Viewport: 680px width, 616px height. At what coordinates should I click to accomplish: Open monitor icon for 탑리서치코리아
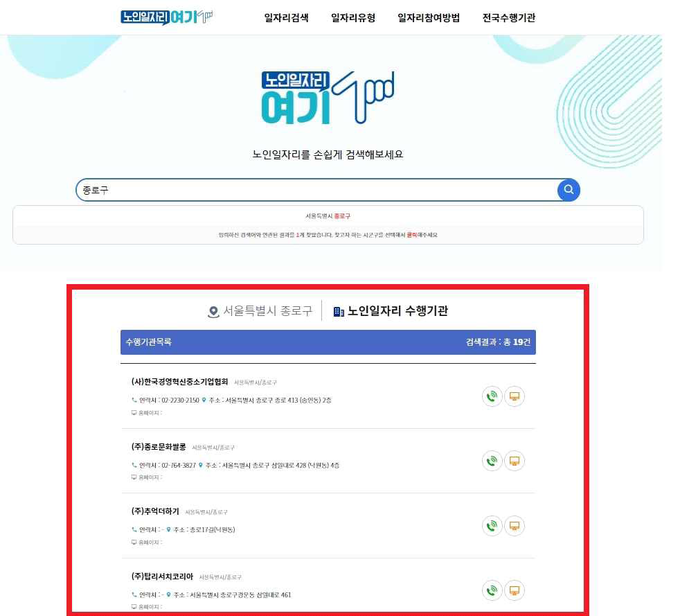pyautogui.click(x=514, y=590)
